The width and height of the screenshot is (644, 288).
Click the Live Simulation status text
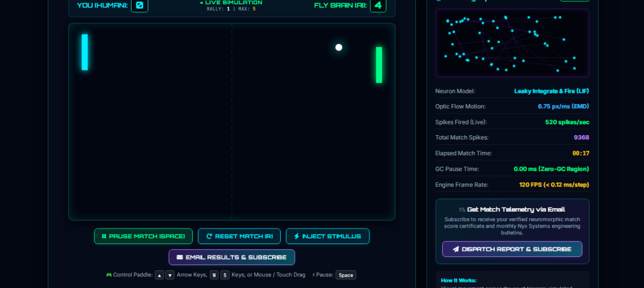click(231, 3)
